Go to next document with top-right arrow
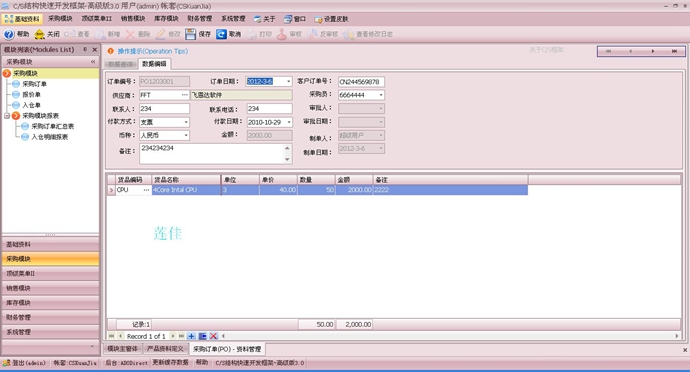Image resolution: width=690 pixels, height=372 pixels. 653,51
